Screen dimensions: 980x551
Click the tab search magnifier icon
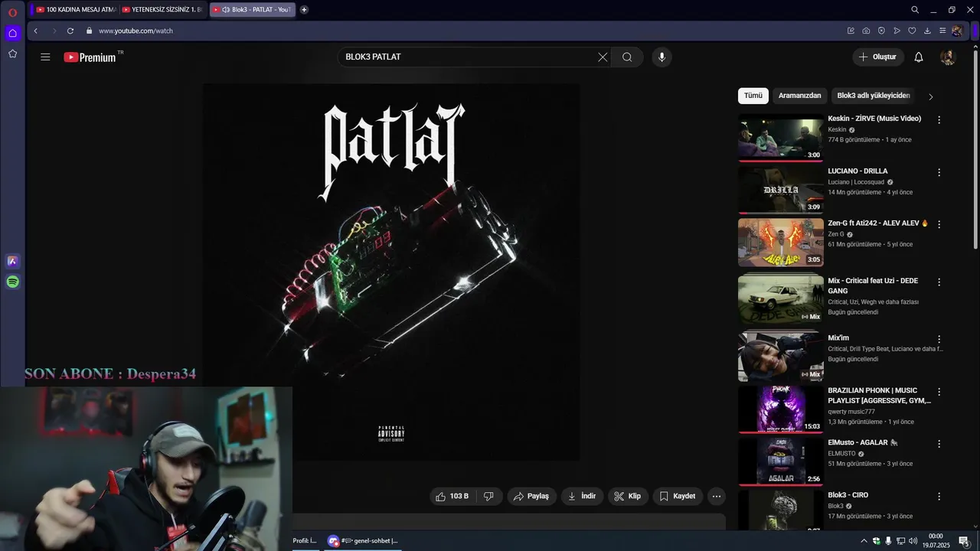pyautogui.click(x=915, y=10)
